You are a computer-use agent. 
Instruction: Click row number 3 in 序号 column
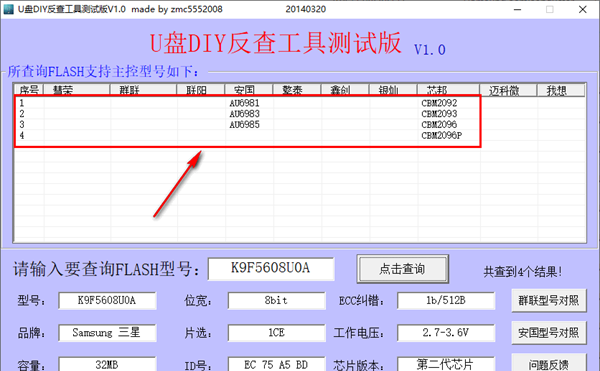point(22,124)
